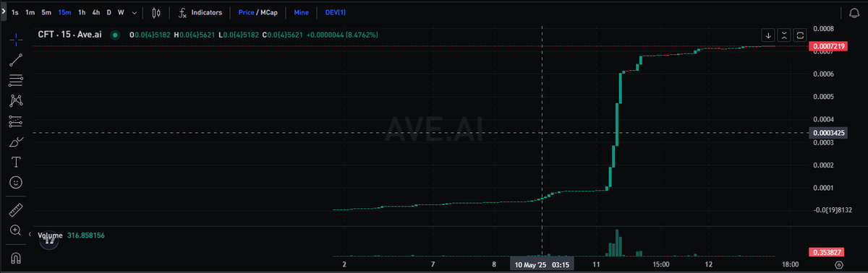Switch to Daily (D) timeframe
Screen dimensions: 868x273
click(109, 13)
